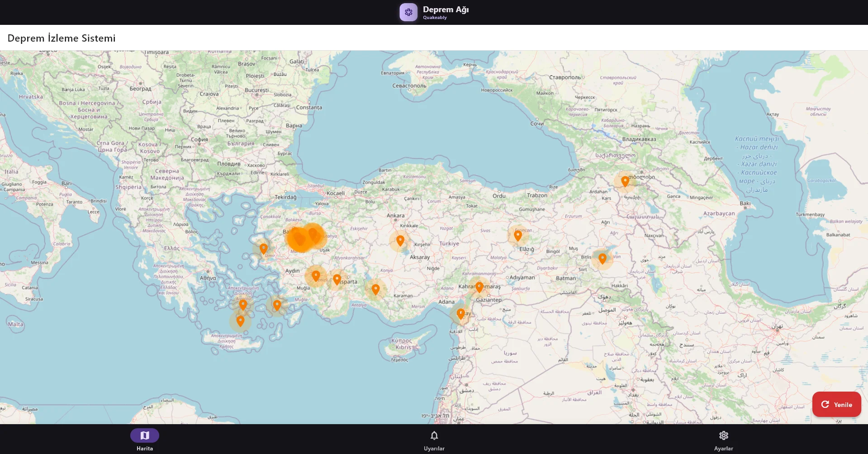Select the earthquake pin near Elazığ
The width and height of the screenshot is (868, 454).
click(x=517, y=235)
